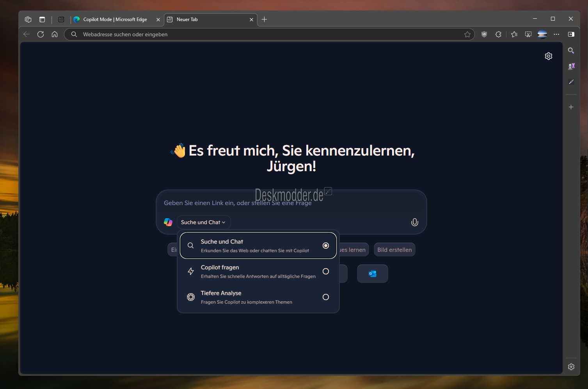
Task: Open the sidebar people icon
Action: pyautogui.click(x=571, y=66)
